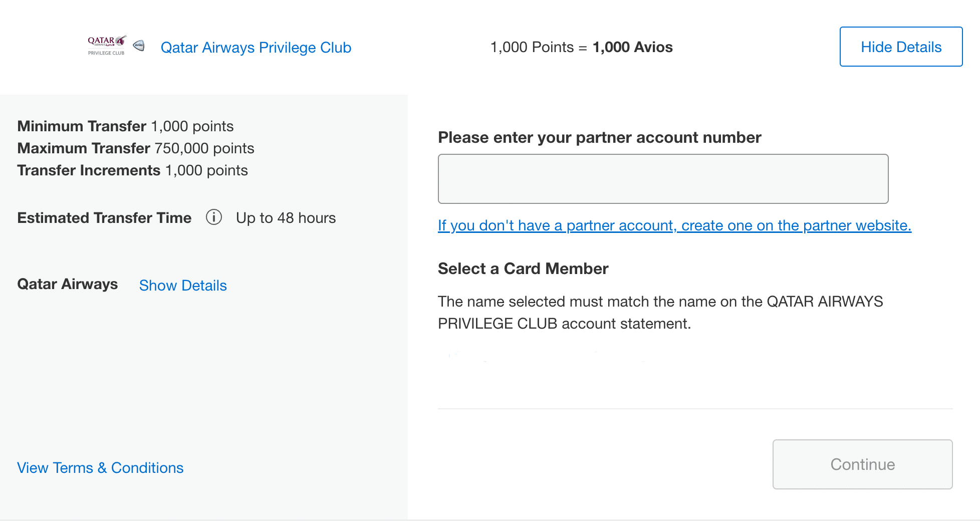
Task: Open the Qatar Airways Privilege Club link
Action: [256, 47]
